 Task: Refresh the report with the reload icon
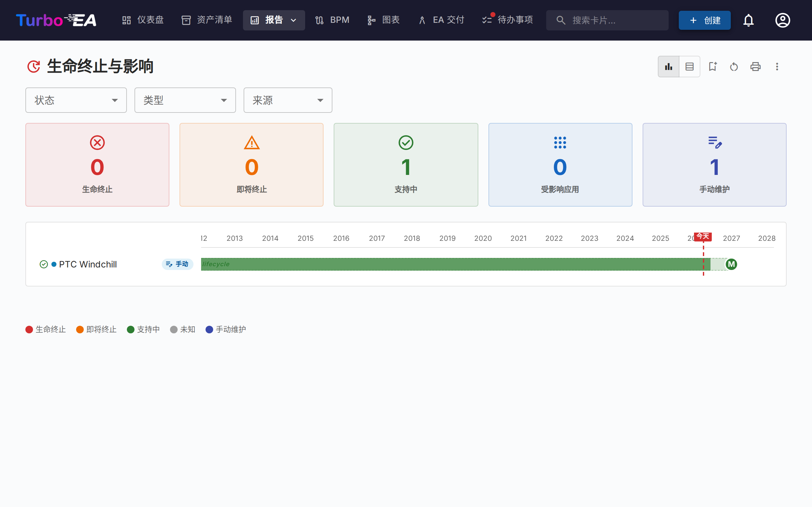click(734, 67)
